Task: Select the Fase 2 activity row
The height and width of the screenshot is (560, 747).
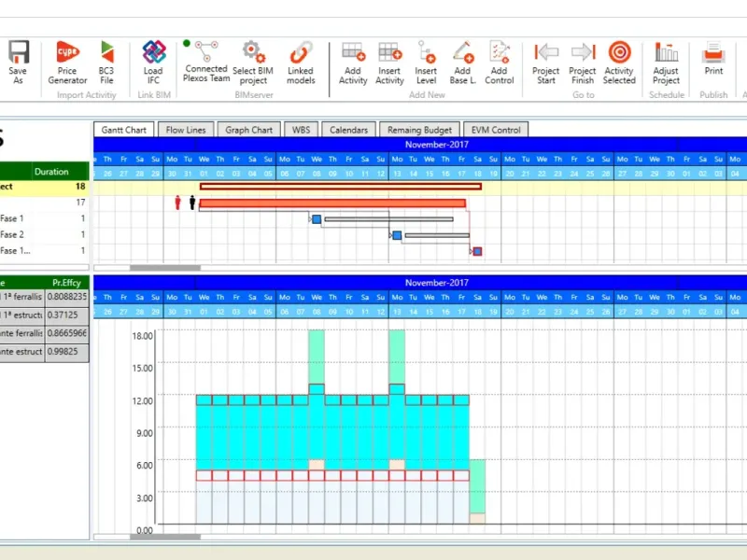Action: click(x=44, y=235)
